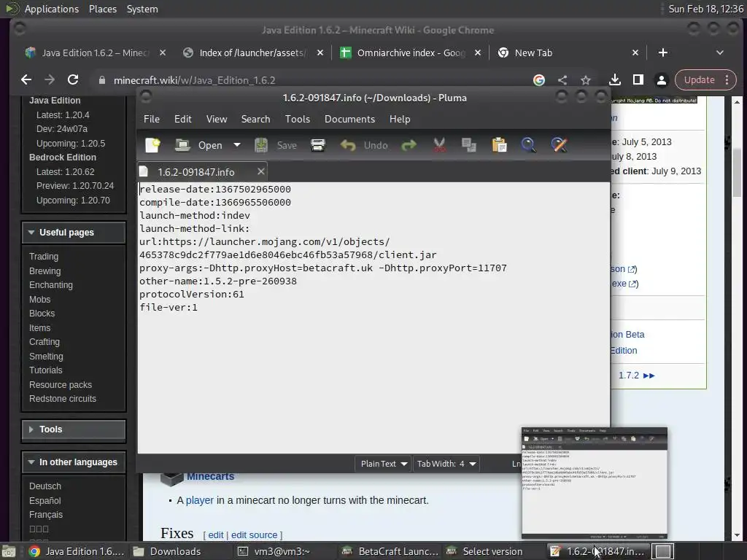The image size is (747, 560).
Task: Go back in Chrome
Action: tap(27, 80)
